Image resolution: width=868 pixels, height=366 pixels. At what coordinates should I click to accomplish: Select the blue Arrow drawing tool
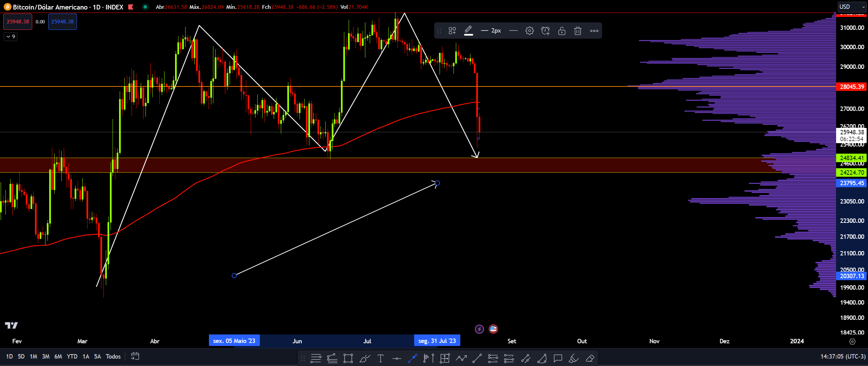[x=412, y=358]
